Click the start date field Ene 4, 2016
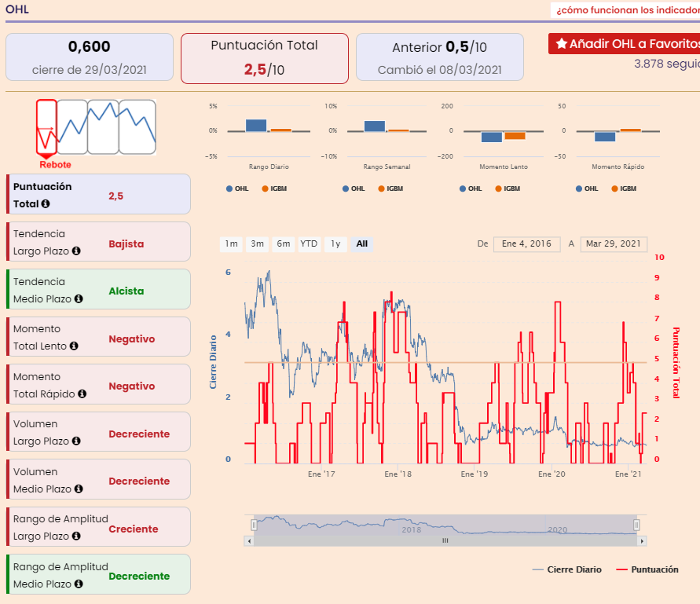 (527, 244)
